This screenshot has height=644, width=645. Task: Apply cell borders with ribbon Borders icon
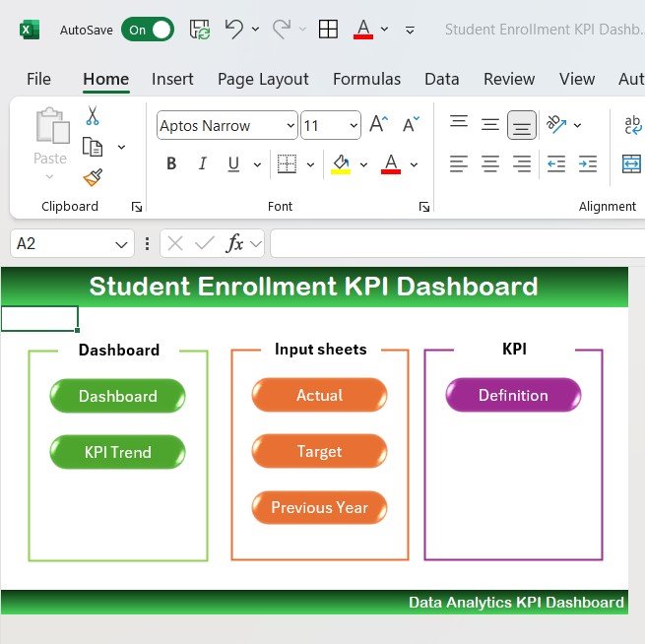287,163
